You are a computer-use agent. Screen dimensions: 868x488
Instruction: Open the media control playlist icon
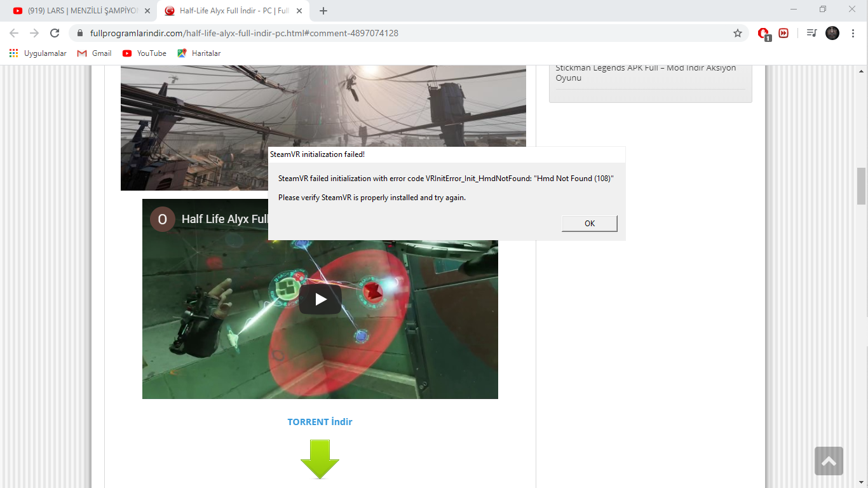(811, 33)
